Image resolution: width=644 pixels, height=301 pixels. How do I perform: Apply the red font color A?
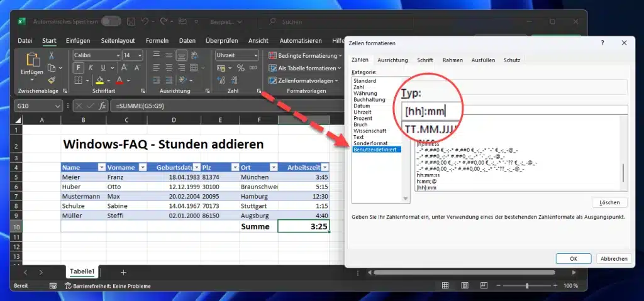pyautogui.click(x=119, y=80)
